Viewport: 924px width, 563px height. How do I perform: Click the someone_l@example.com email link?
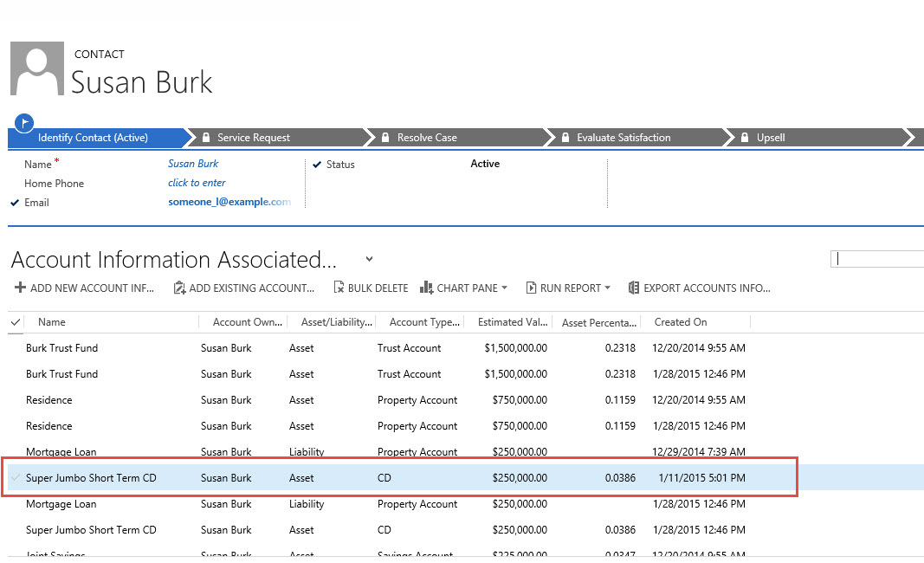229,202
